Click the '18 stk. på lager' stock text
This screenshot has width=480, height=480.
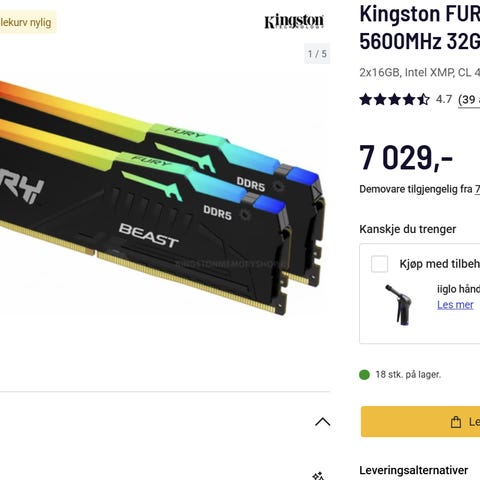[408, 375]
